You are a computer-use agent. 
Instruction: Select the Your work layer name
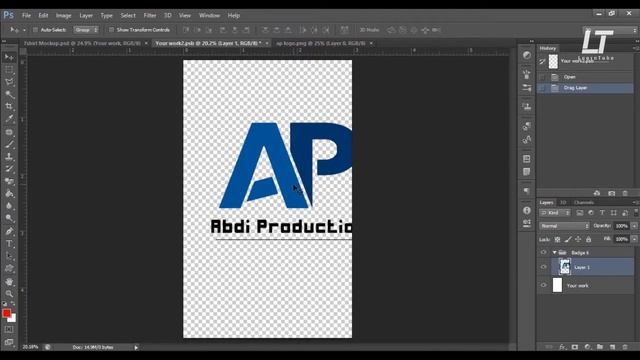[578, 286]
